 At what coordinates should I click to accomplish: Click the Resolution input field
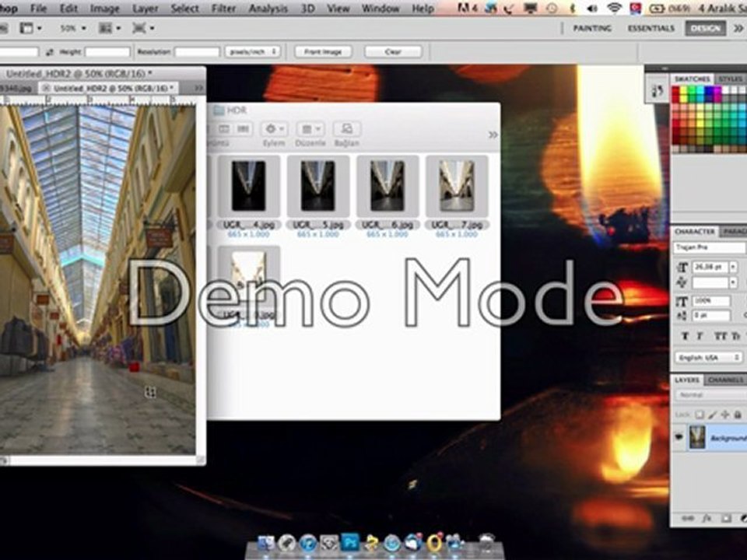coord(197,51)
